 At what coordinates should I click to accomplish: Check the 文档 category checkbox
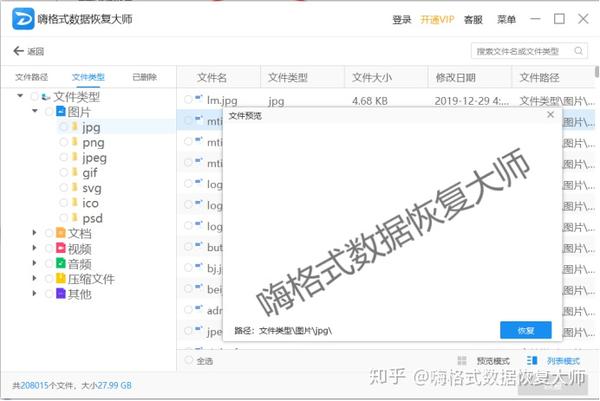[49, 233]
